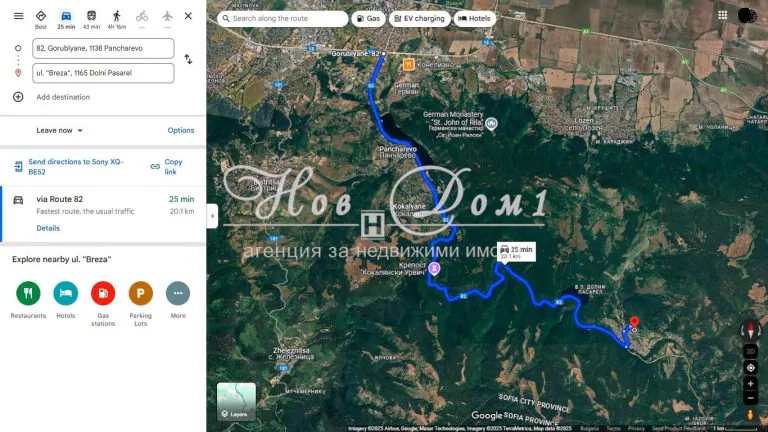Open route Options

(x=181, y=130)
